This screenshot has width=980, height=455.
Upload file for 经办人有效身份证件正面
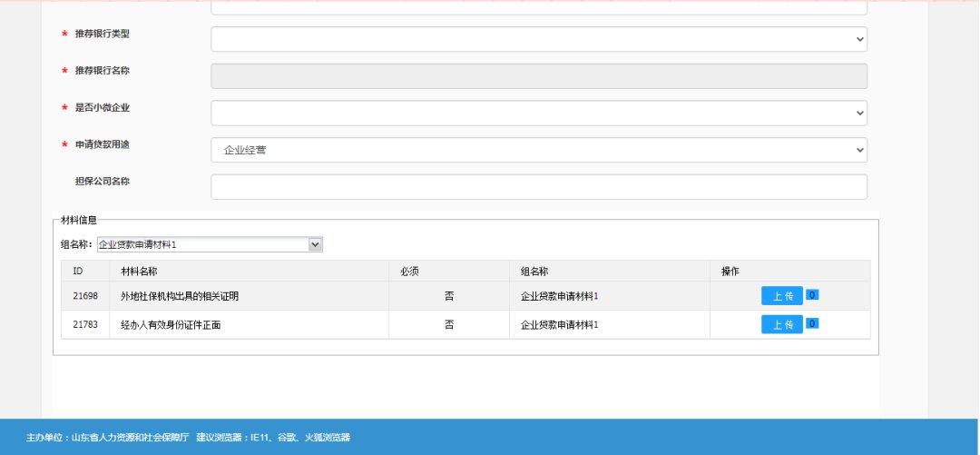coord(782,324)
